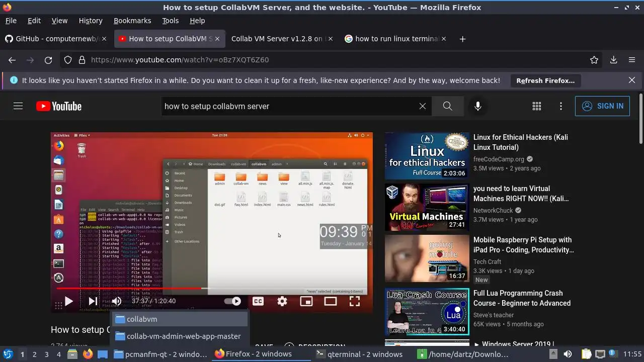Open system tray volume control
The height and width of the screenshot is (362, 644).
coord(568,354)
